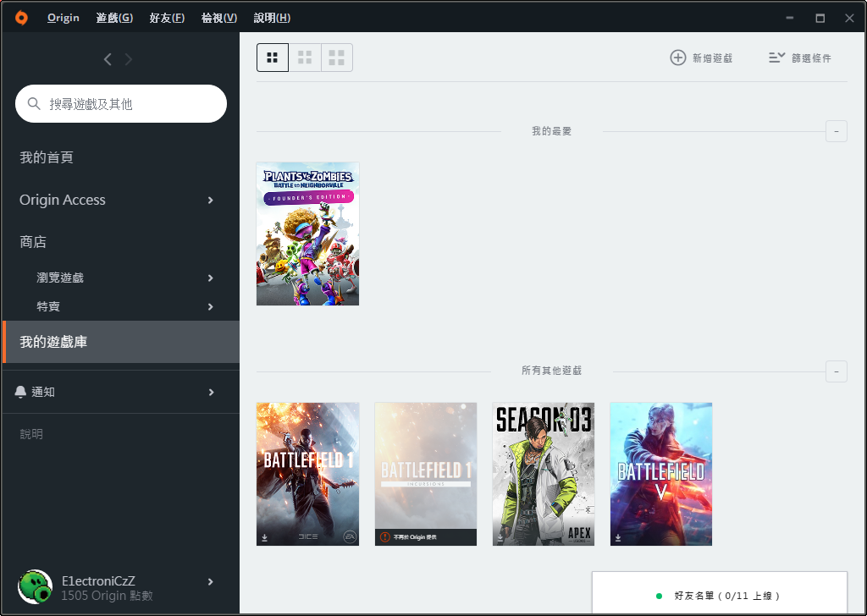Select the Battlefield 1 game tile
The height and width of the screenshot is (616, 867).
coord(308,474)
